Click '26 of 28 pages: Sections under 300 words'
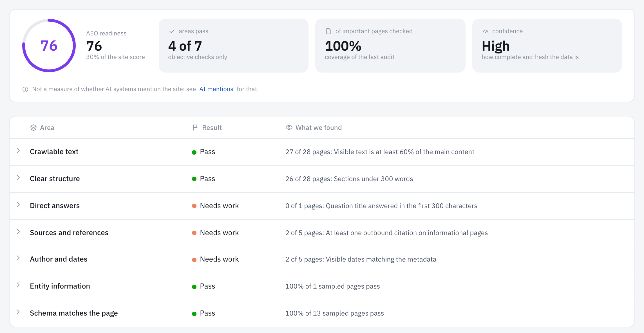 click(349, 179)
